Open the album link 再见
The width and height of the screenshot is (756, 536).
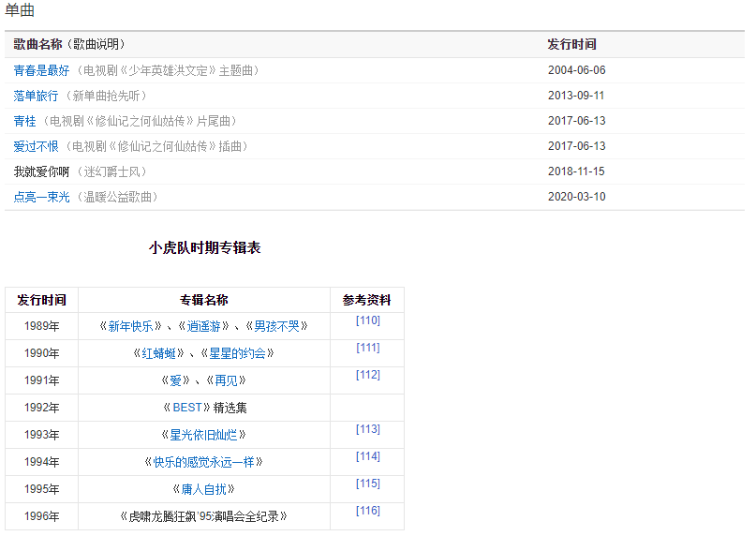coord(226,380)
